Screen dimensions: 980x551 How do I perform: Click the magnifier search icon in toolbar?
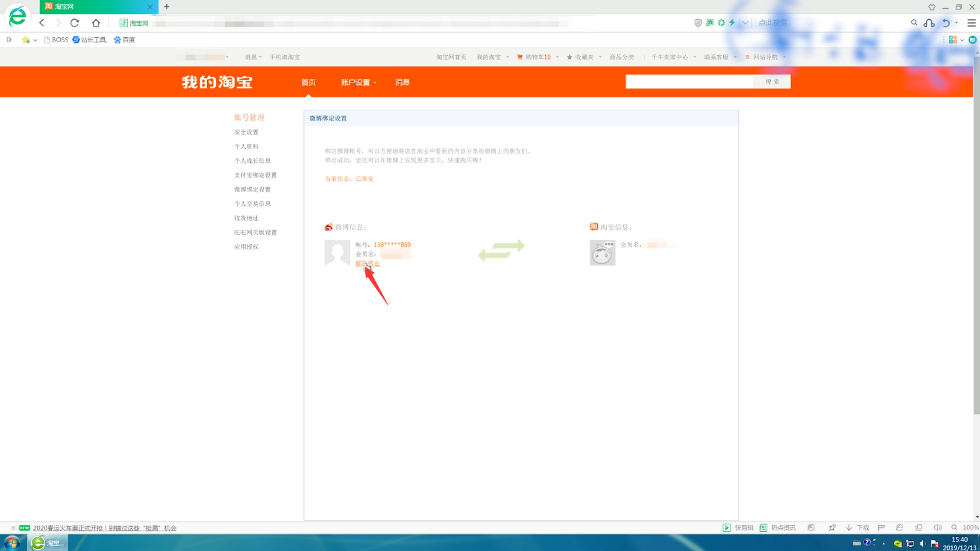point(914,23)
